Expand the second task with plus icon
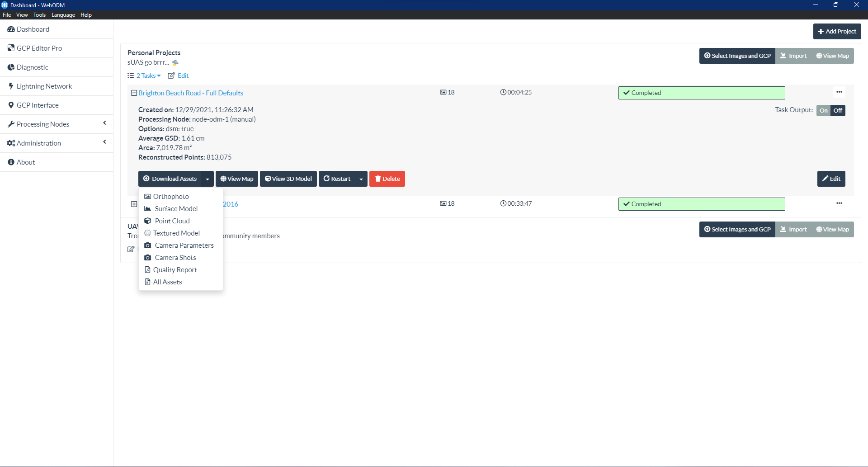The image size is (868, 467). (134, 204)
